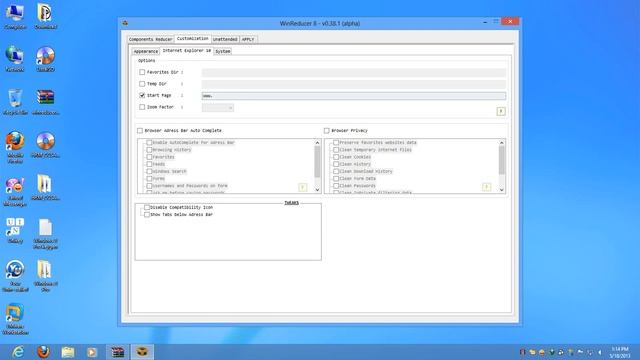Click the Temp Dir path field

pos(353,84)
